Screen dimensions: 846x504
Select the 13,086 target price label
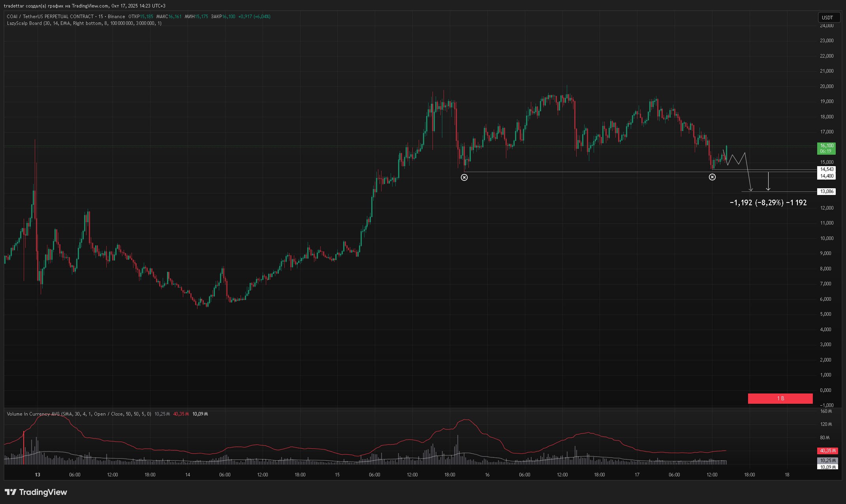coord(827,191)
